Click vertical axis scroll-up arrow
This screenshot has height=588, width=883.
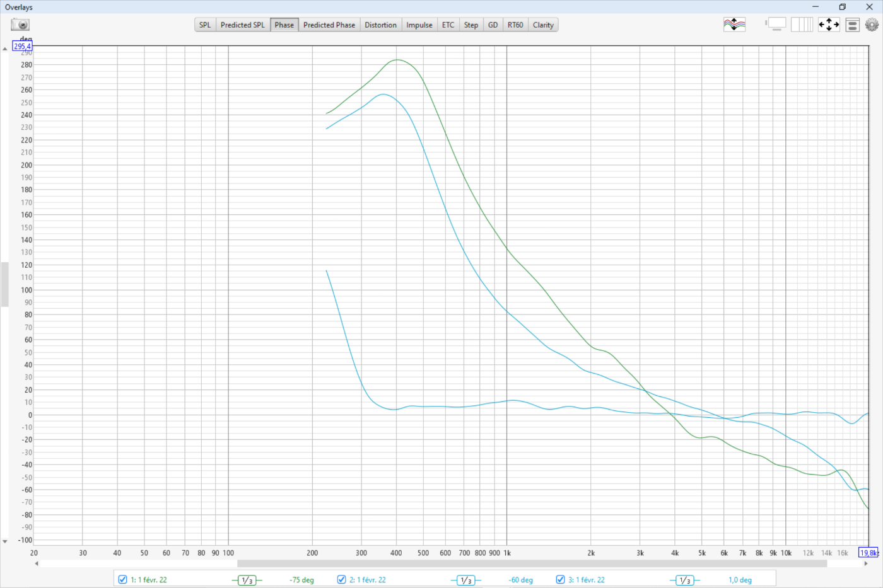coord(5,49)
